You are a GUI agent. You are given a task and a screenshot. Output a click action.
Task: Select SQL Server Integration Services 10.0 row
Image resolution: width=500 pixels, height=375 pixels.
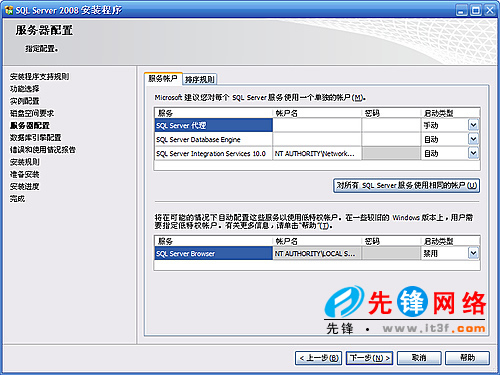tap(214, 153)
